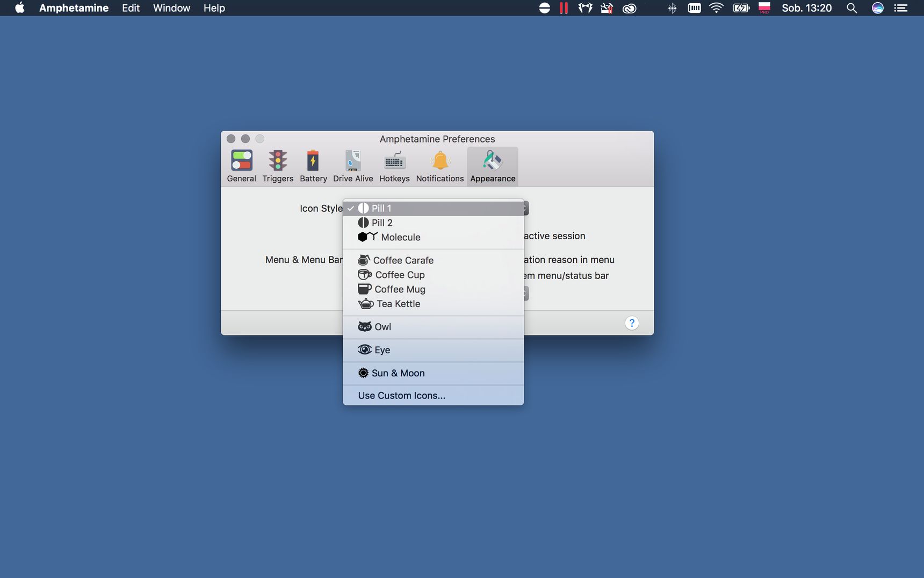This screenshot has width=924, height=578.
Task: Choose the Sun & Moon icon style
Action: point(433,373)
